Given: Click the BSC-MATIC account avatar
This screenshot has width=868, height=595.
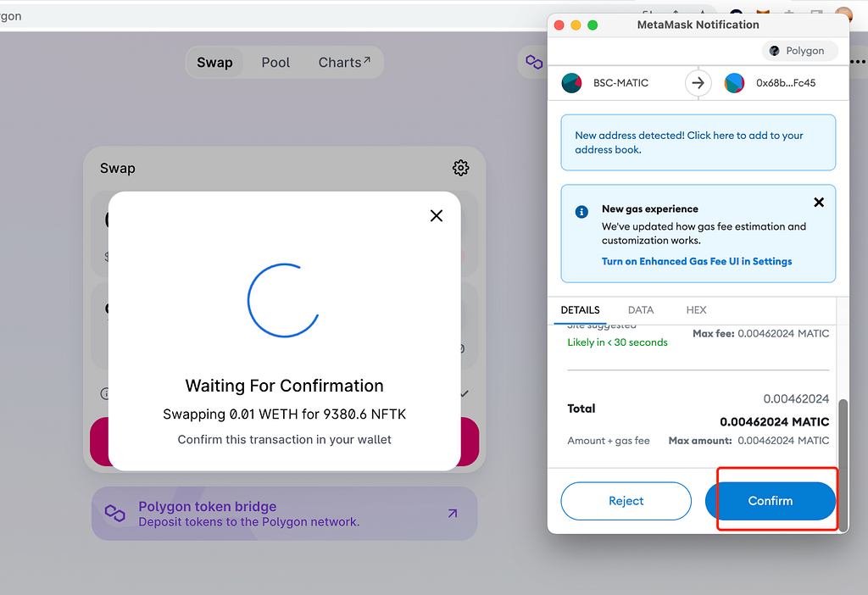Looking at the screenshot, I should click(572, 83).
